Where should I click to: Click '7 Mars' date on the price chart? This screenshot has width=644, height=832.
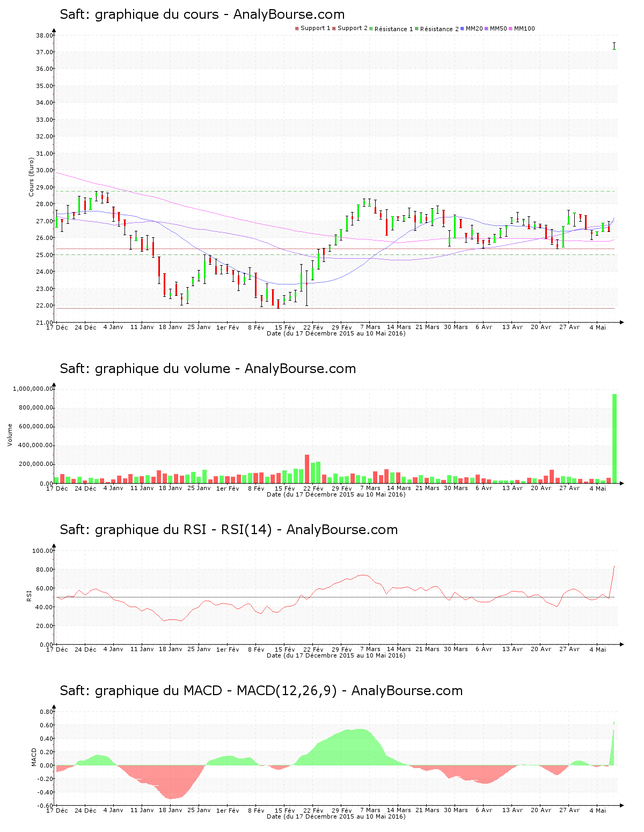pyautogui.click(x=370, y=327)
